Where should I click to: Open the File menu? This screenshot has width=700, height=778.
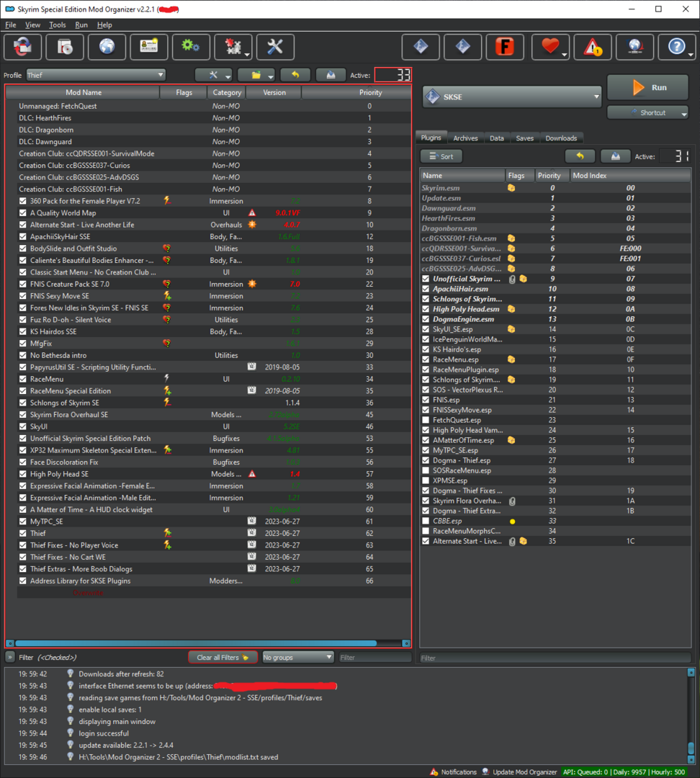point(11,24)
